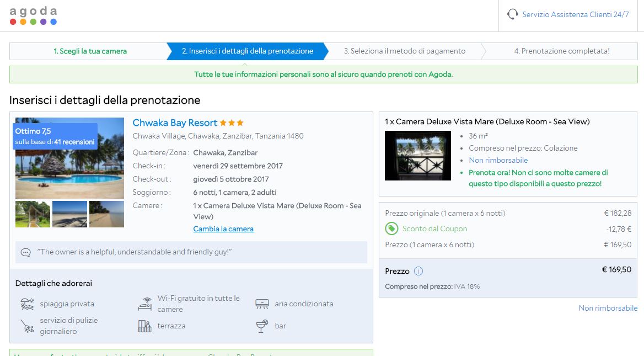
Task: Click Cambia la camera link
Action: click(x=223, y=229)
